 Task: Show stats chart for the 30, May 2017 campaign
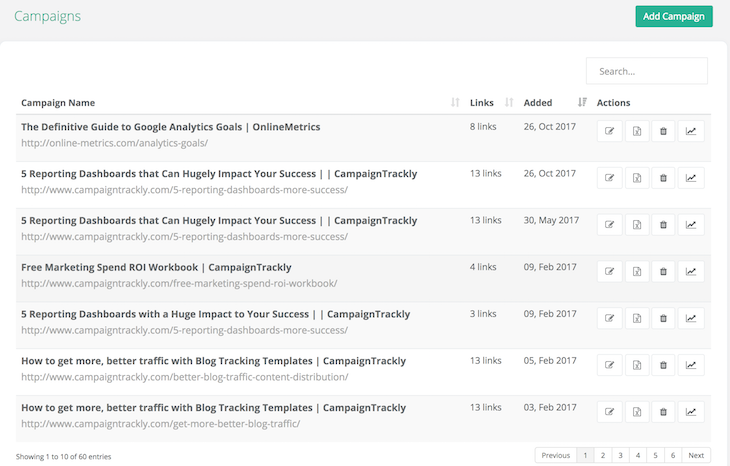click(691, 225)
